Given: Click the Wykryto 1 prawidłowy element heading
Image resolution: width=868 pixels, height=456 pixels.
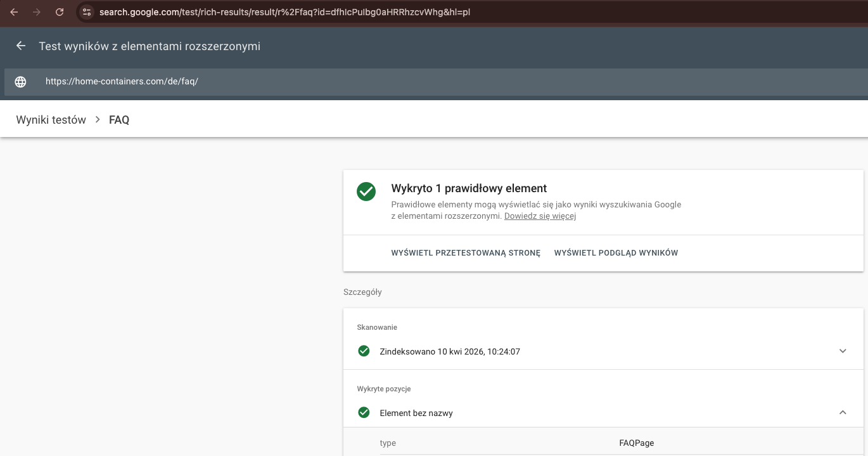Looking at the screenshot, I should point(469,188).
